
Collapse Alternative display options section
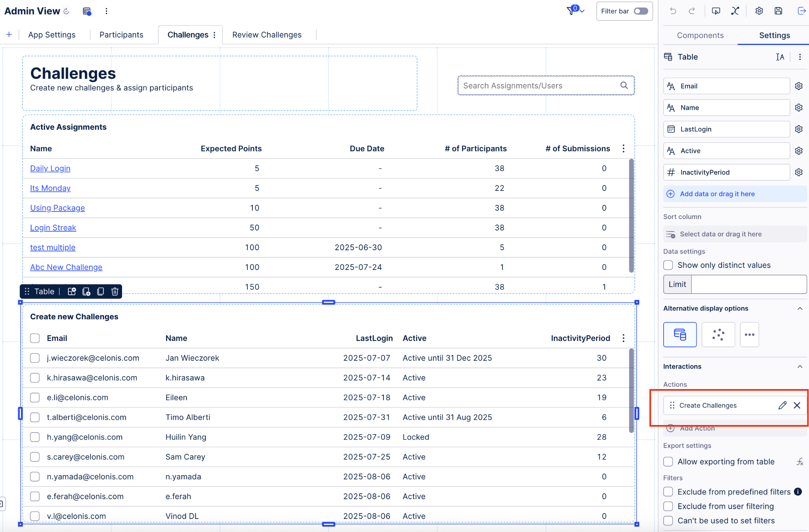[x=800, y=308]
